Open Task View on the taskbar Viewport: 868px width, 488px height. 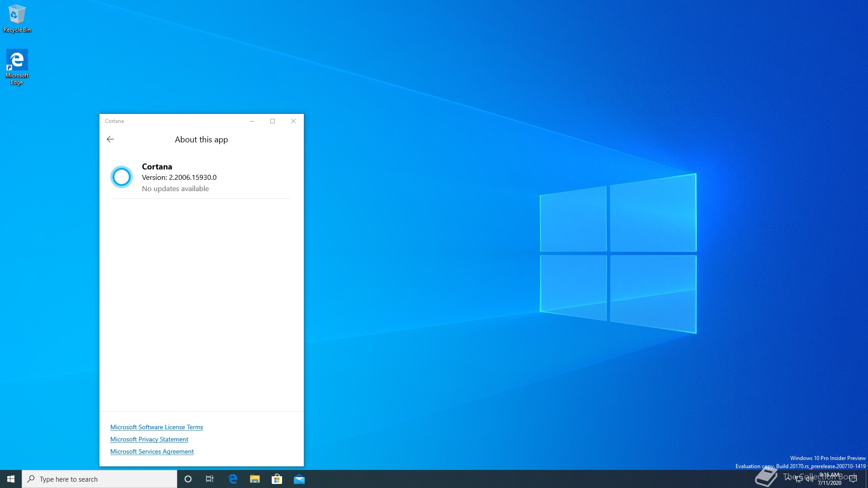(x=210, y=479)
